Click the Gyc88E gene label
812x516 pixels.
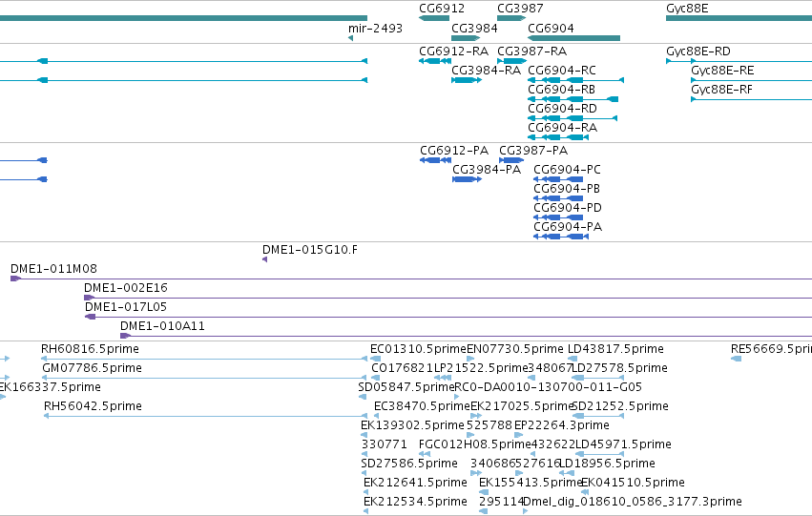[x=687, y=9]
